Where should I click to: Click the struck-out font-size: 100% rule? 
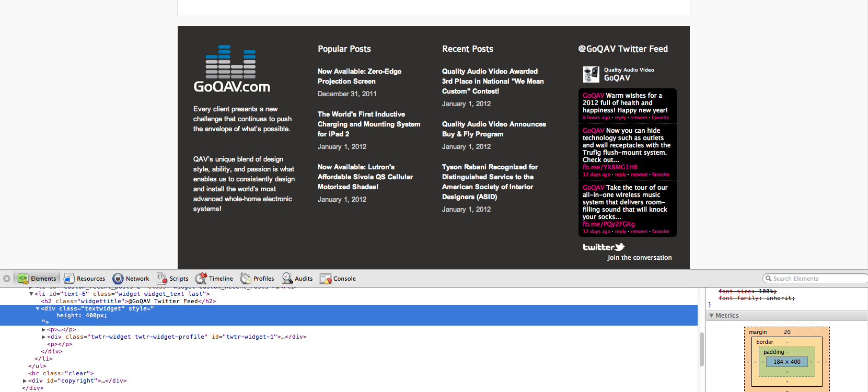[747, 291]
